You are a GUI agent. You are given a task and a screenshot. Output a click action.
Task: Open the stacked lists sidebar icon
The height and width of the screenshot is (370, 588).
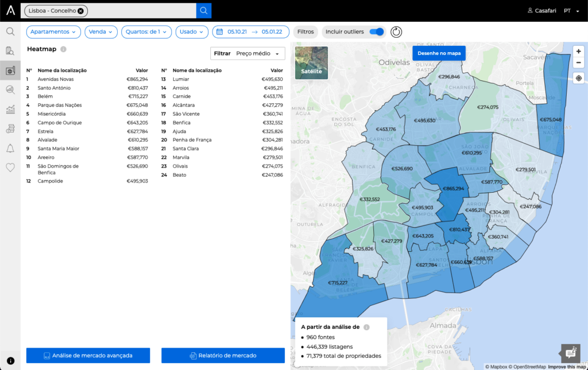point(10,129)
